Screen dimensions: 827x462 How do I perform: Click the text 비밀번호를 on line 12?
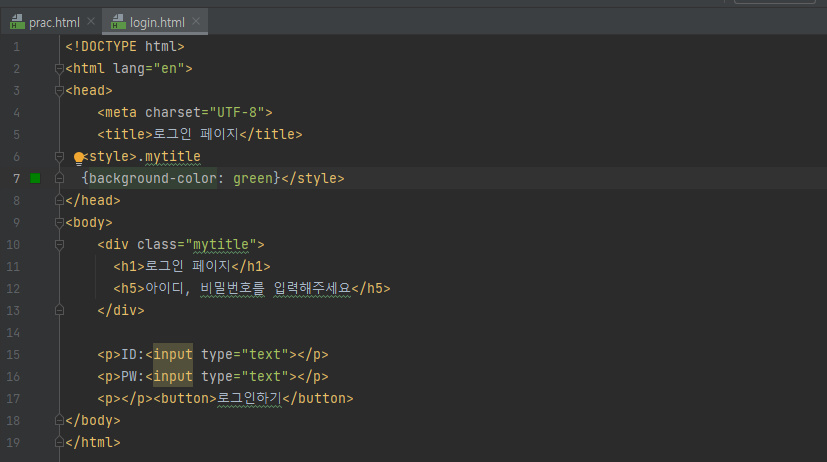[x=233, y=288]
